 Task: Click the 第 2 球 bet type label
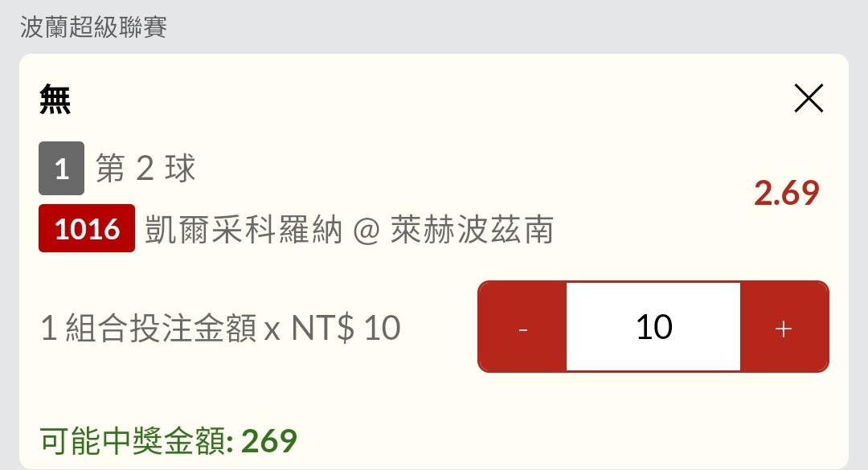pos(145,170)
